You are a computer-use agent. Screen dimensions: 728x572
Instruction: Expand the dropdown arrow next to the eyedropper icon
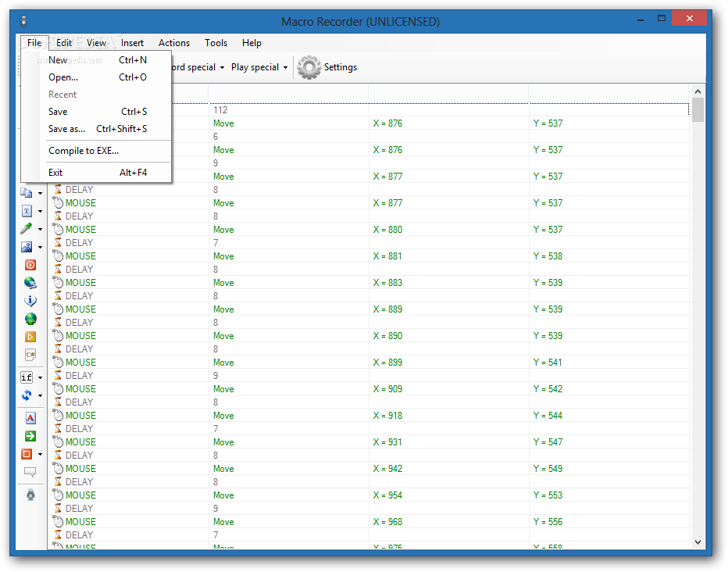click(41, 229)
